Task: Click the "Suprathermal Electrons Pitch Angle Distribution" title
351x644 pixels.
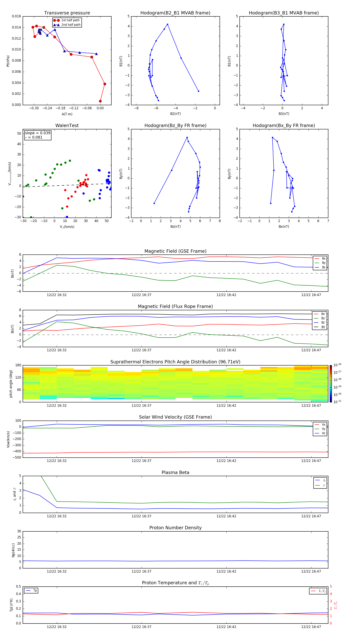Action: (175, 362)
